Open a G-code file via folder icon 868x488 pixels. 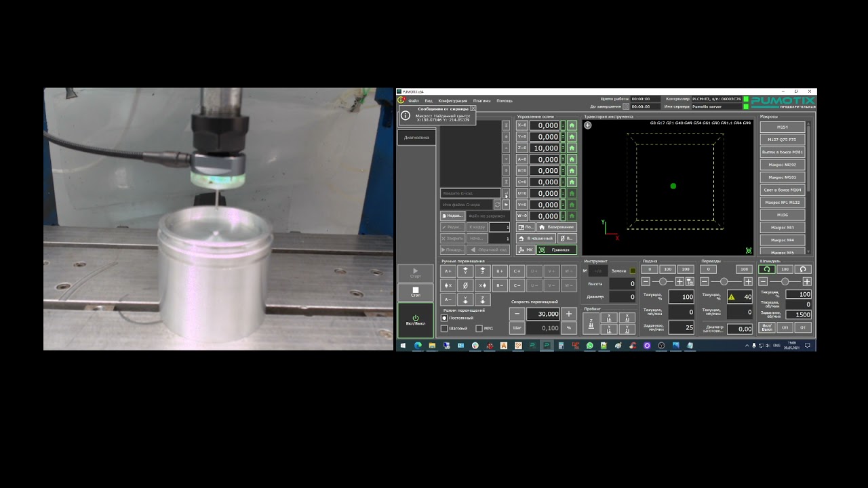click(x=506, y=204)
